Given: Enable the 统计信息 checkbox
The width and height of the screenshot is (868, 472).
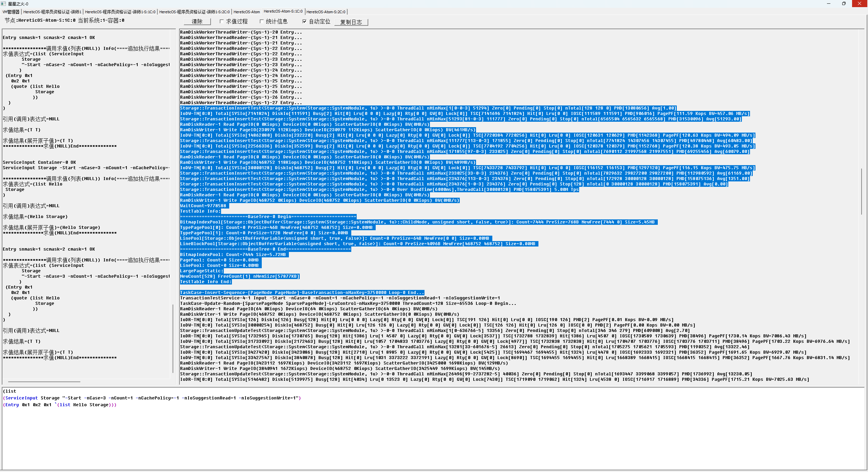Looking at the screenshot, I should pyautogui.click(x=261, y=21).
